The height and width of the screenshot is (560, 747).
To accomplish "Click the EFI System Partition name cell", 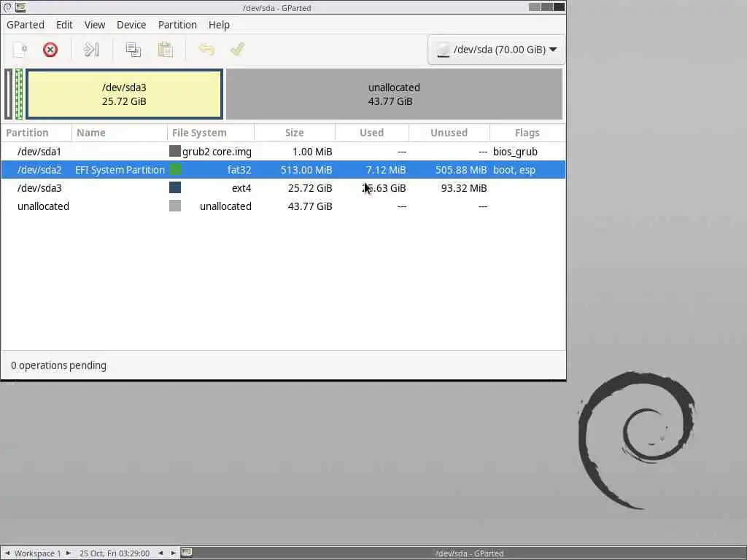I will click(x=120, y=170).
